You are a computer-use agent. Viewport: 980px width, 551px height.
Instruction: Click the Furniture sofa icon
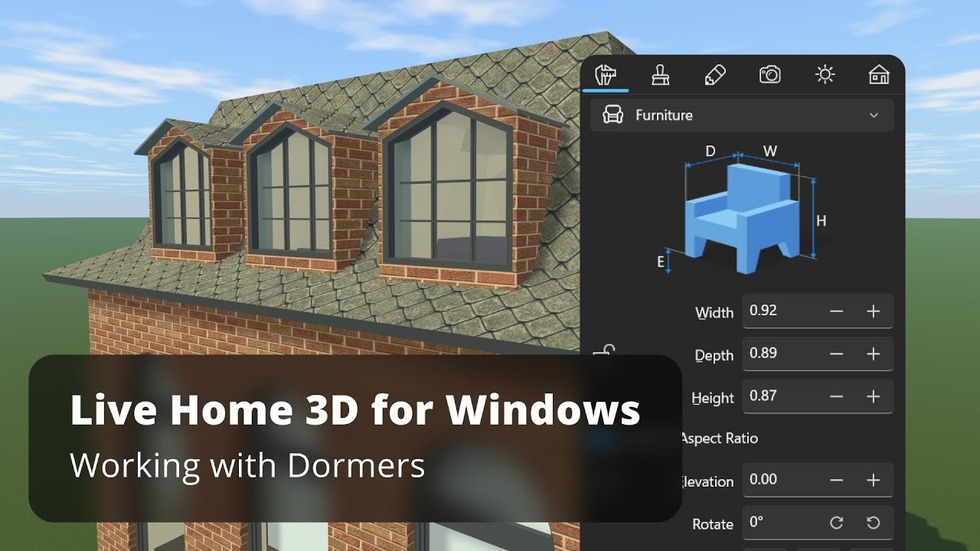coord(612,116)
